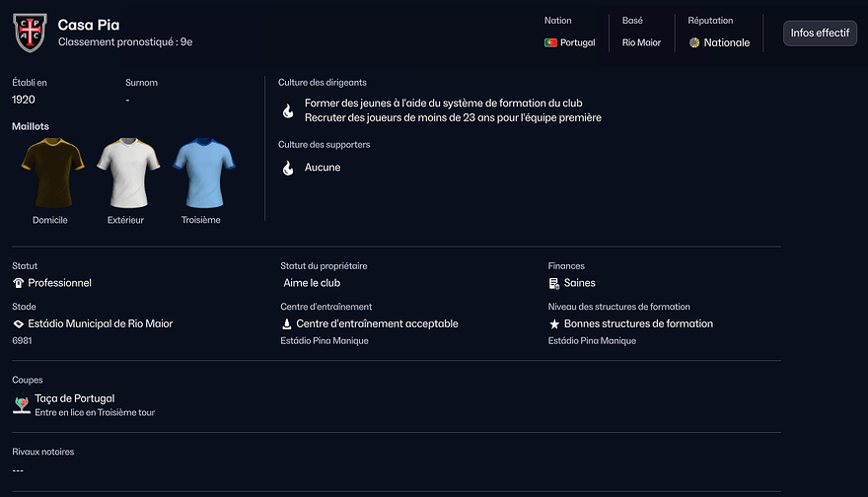Click the Portugal nation name
The image size is (868, 497).
(577, 42)
